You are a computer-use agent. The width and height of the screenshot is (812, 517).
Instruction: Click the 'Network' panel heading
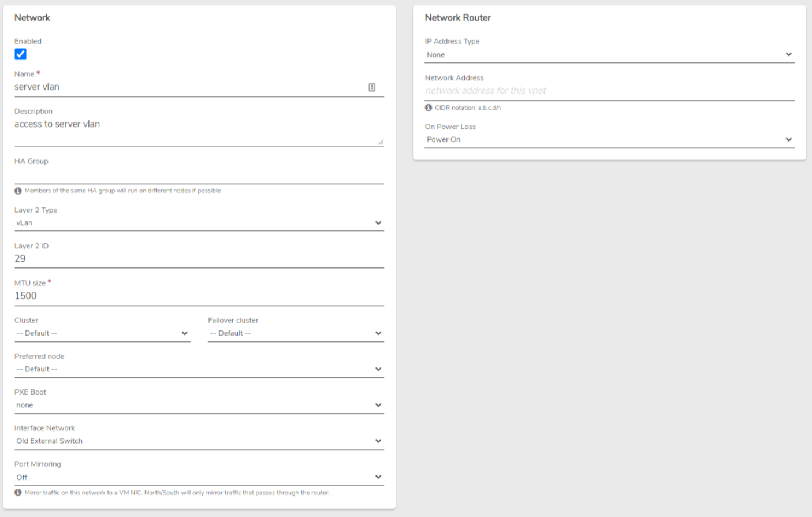pos(32,18)
